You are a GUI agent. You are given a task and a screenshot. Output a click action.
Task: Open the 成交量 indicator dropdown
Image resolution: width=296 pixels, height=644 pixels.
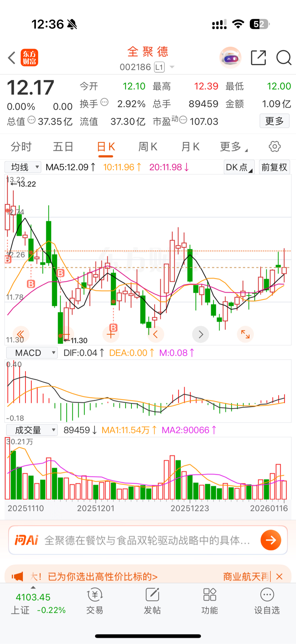click(32, 430)
